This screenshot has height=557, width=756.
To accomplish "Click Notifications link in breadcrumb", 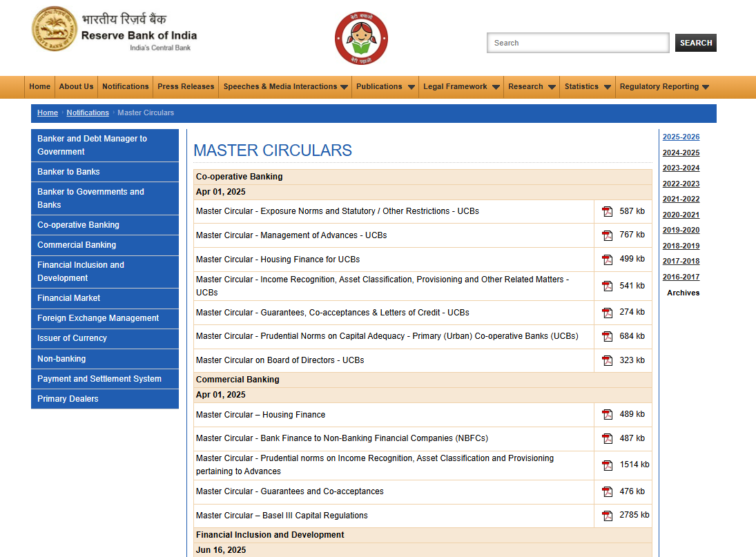I will [x=88, y=113].
